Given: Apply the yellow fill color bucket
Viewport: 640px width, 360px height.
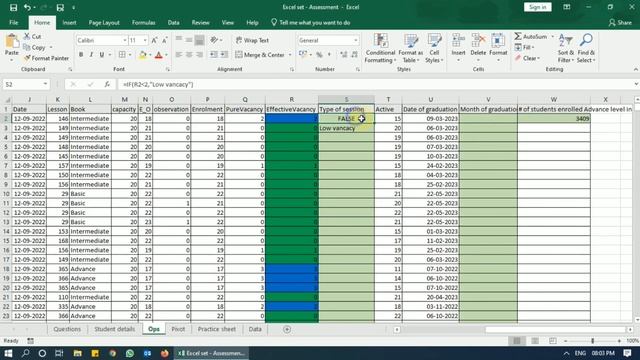Looking at the screenshot, I should coord(142,55).
